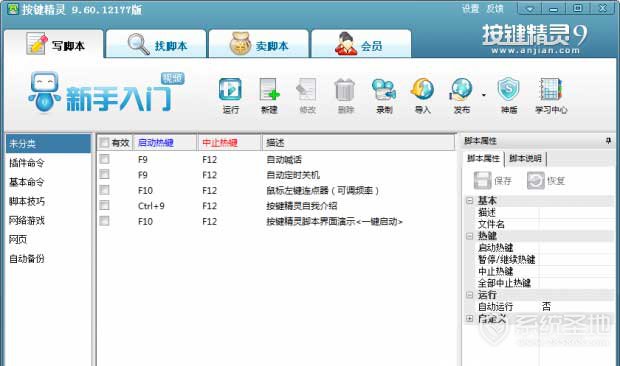Sort by the 中止热键 column header
This screenshot has width=620, height=366.
coord(230,143)
